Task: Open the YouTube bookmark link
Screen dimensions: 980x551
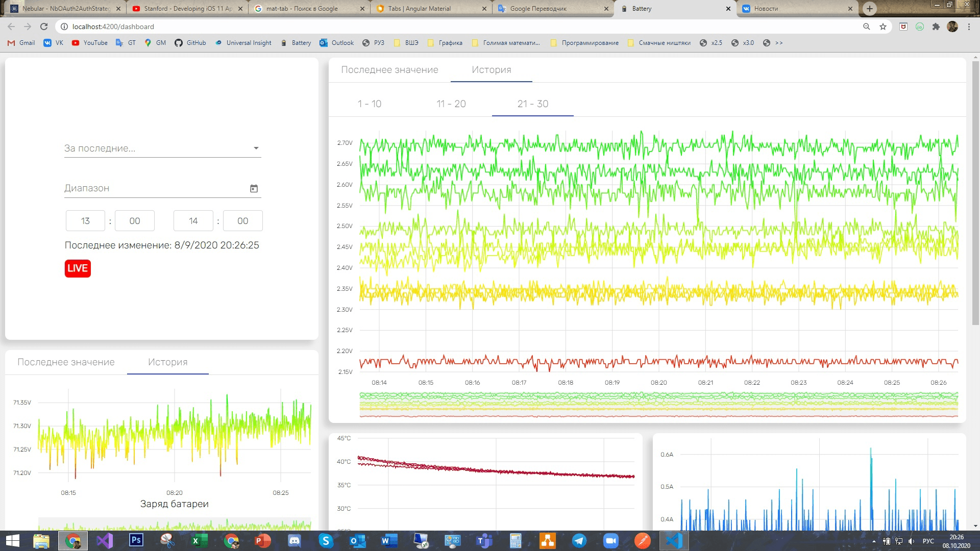Action: click(90, 43)
